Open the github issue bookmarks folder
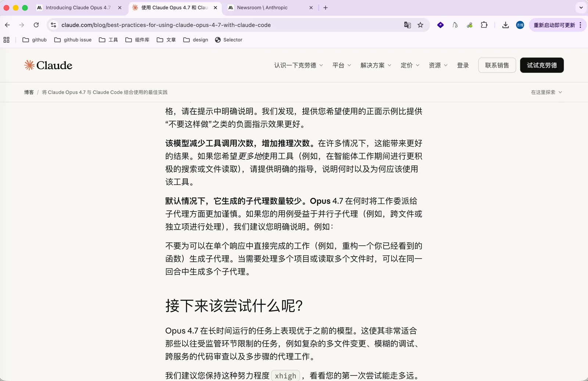 pos(73,40)
